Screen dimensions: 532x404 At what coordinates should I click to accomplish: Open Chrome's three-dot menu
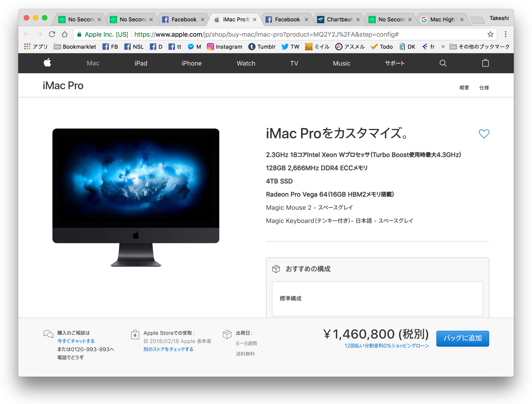tap(505, 34)
